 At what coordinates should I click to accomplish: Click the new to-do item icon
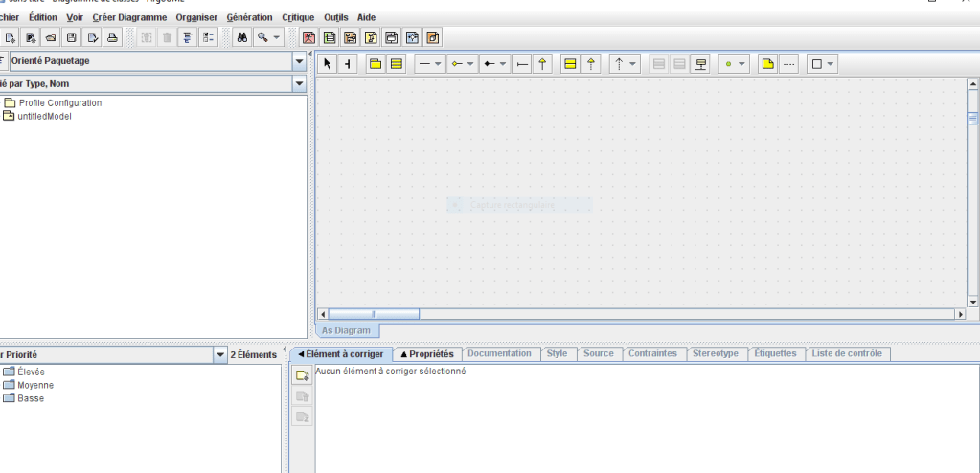pyautogui.click(x=302, y=375)
